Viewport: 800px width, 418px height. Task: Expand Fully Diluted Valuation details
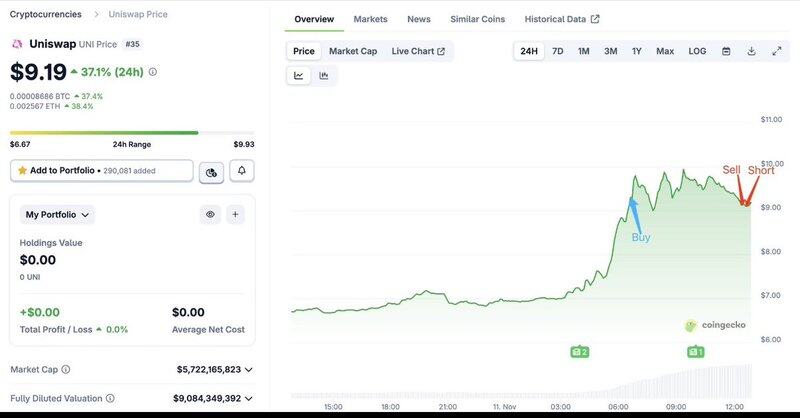click(249, 398)
